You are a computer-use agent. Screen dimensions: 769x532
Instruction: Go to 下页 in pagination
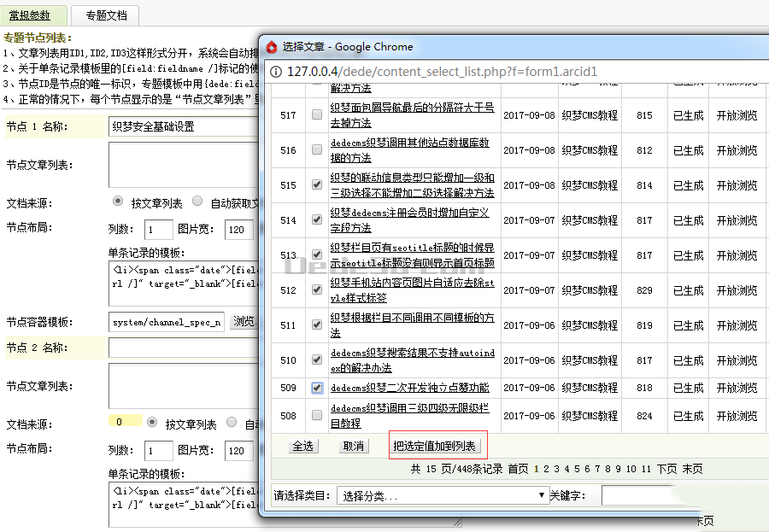tap(666, 469)
